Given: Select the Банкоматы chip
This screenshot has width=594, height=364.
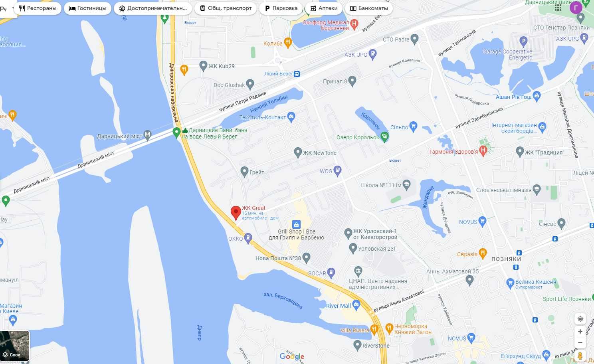Looking at the screenshot, I should coord(369,8).
